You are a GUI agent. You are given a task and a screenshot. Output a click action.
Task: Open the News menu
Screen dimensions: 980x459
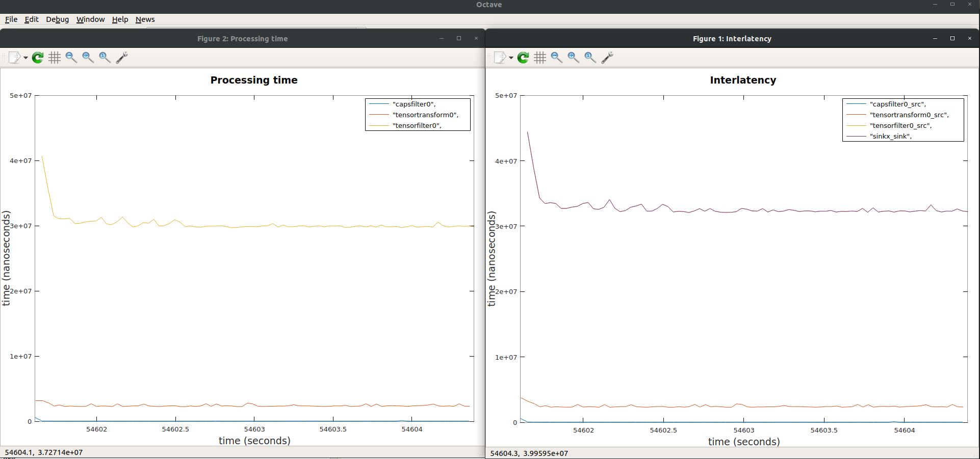click(x=145, y=19)
